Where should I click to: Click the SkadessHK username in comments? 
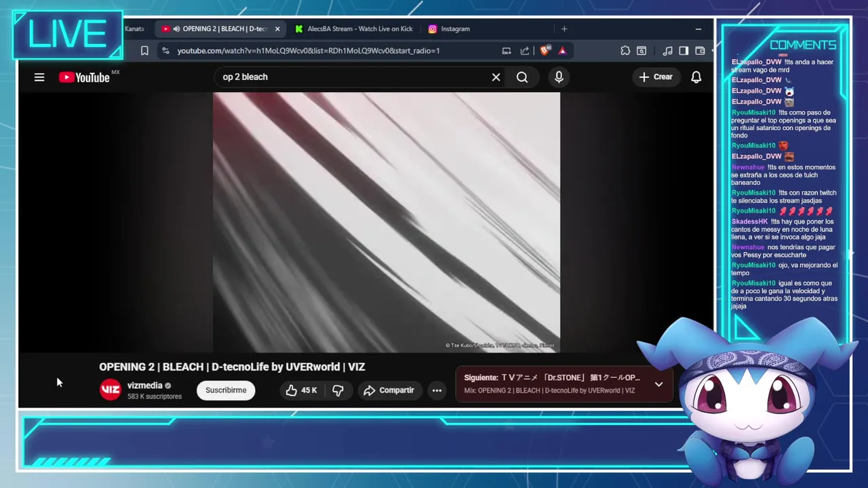(749, 222)
